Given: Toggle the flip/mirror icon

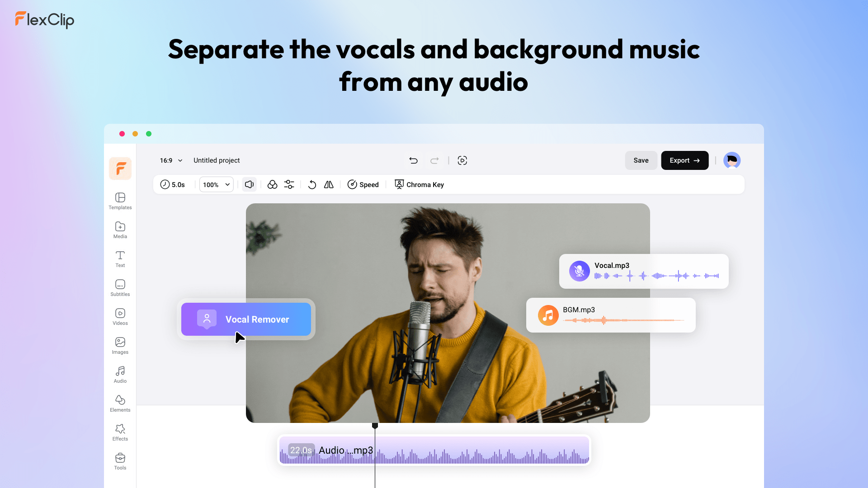Looking at the screenshot, I should [329, 185].
